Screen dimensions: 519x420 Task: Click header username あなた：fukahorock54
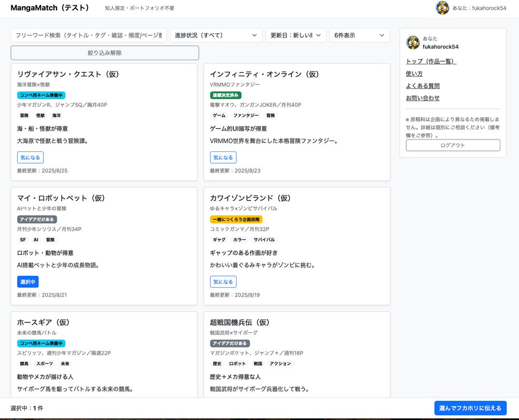(x=479, y=8)
